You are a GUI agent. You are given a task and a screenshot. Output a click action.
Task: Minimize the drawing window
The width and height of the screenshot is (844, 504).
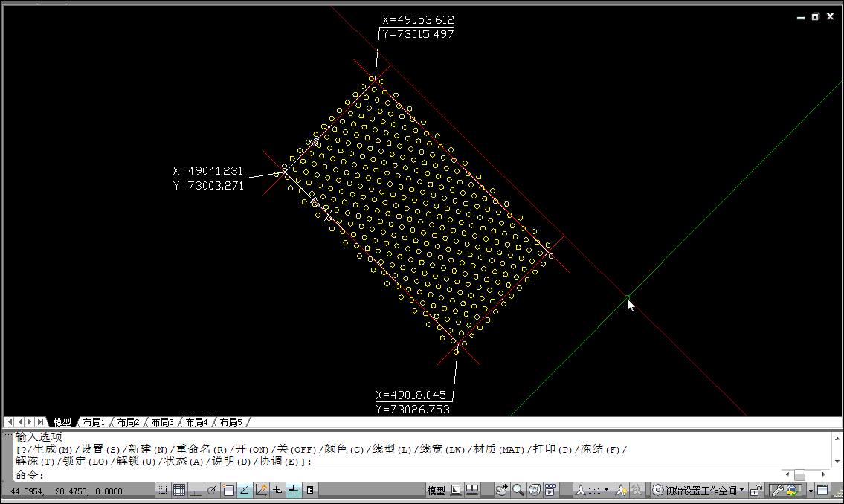[x=801, y=17]
